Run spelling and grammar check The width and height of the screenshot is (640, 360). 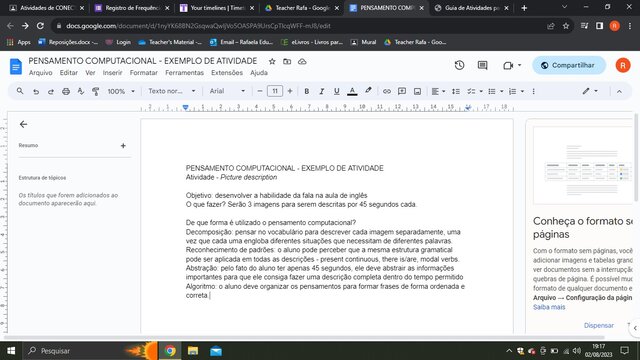81,91
